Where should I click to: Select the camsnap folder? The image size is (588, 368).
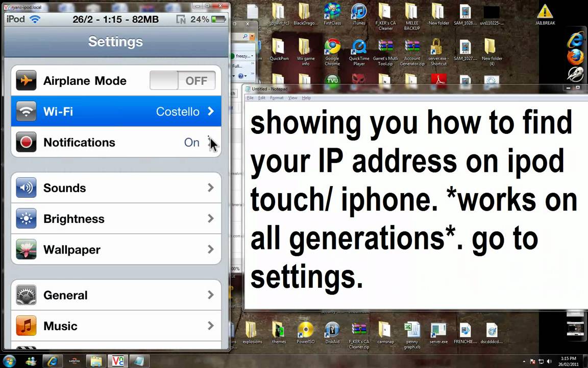click(x=385, y=333)
